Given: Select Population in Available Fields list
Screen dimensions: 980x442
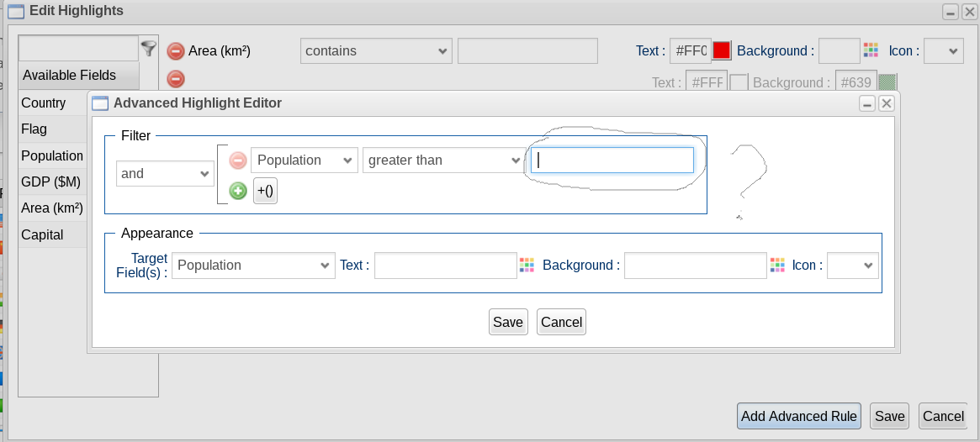Looking at the screenshot, I should (53, 155).
